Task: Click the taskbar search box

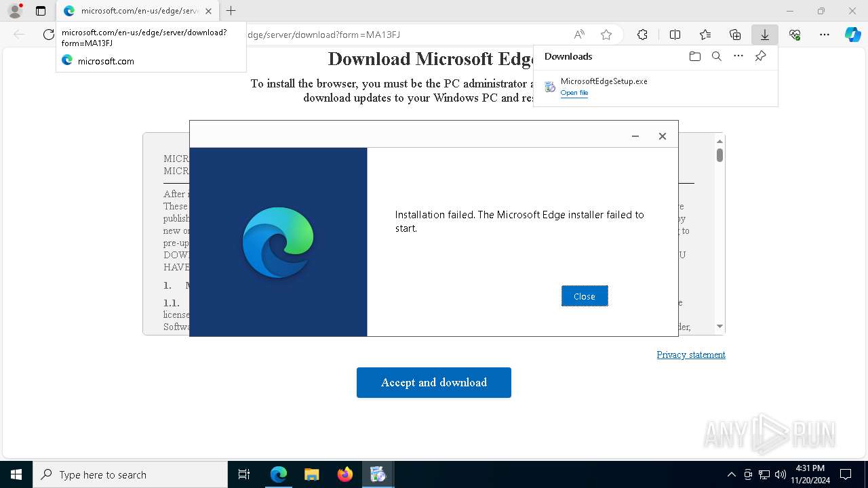Action: [x=130, y=474]
